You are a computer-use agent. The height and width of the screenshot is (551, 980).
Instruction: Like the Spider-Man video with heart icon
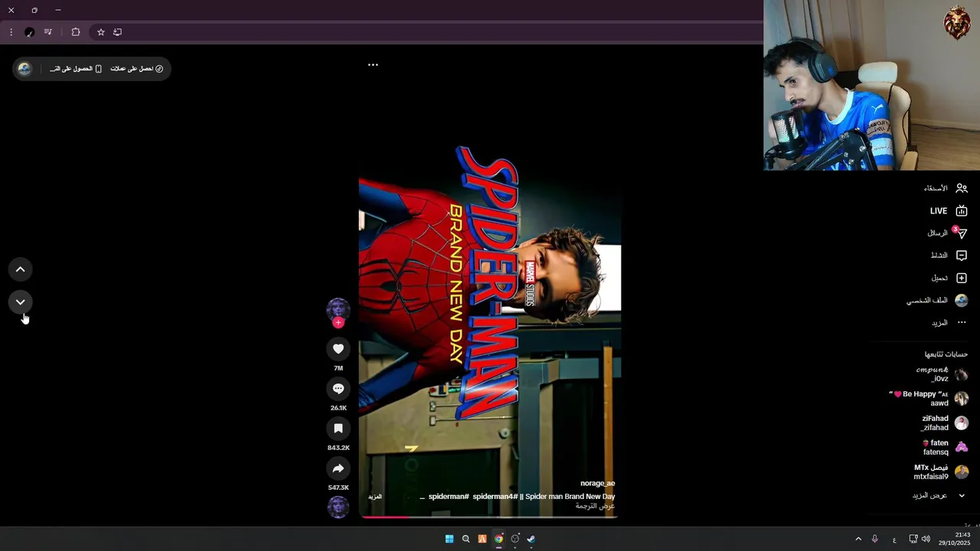338,349
